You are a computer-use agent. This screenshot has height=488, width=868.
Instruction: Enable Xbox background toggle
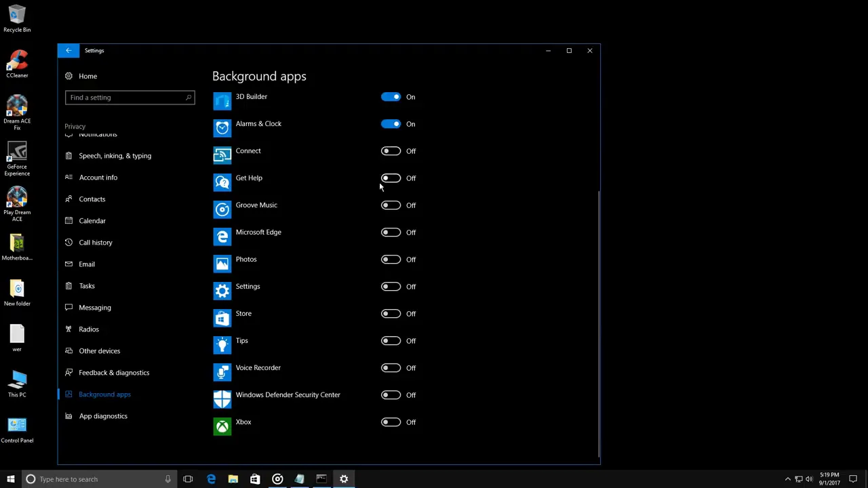391,422
